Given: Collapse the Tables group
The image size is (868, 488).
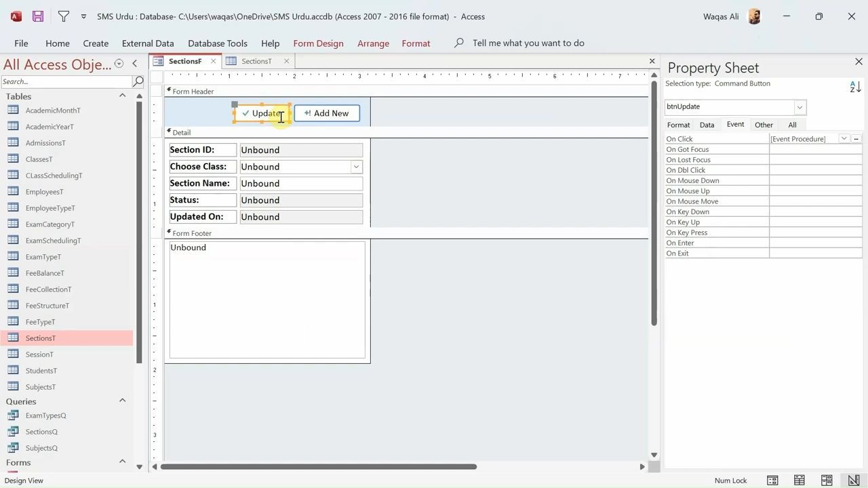Looking at the screenshot, I should (122, 96).
